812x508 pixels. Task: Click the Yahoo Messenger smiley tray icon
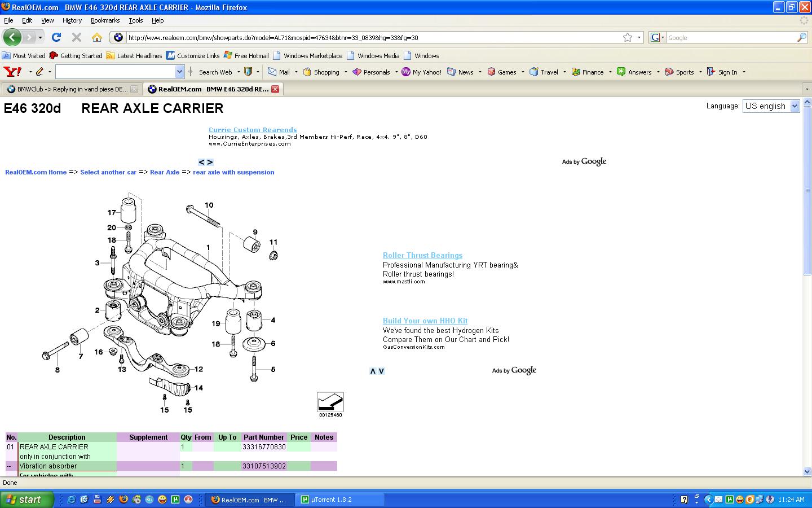739,500
